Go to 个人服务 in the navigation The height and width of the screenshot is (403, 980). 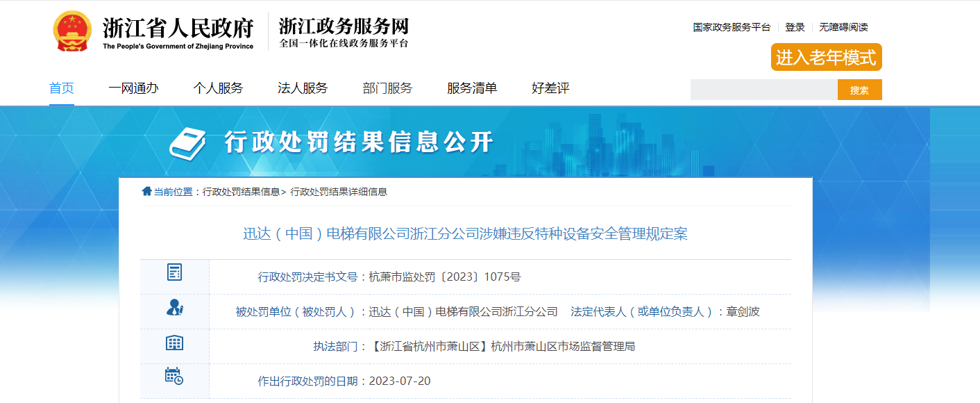click(218, 88)
